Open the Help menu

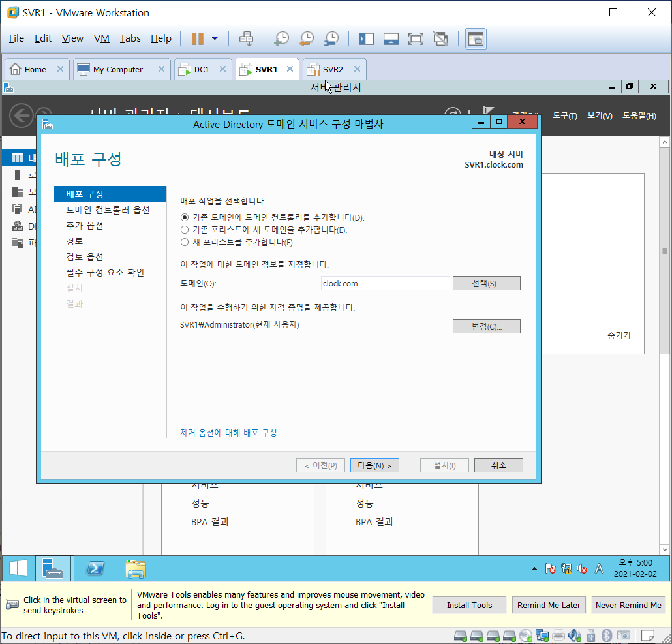click(160, 38)
